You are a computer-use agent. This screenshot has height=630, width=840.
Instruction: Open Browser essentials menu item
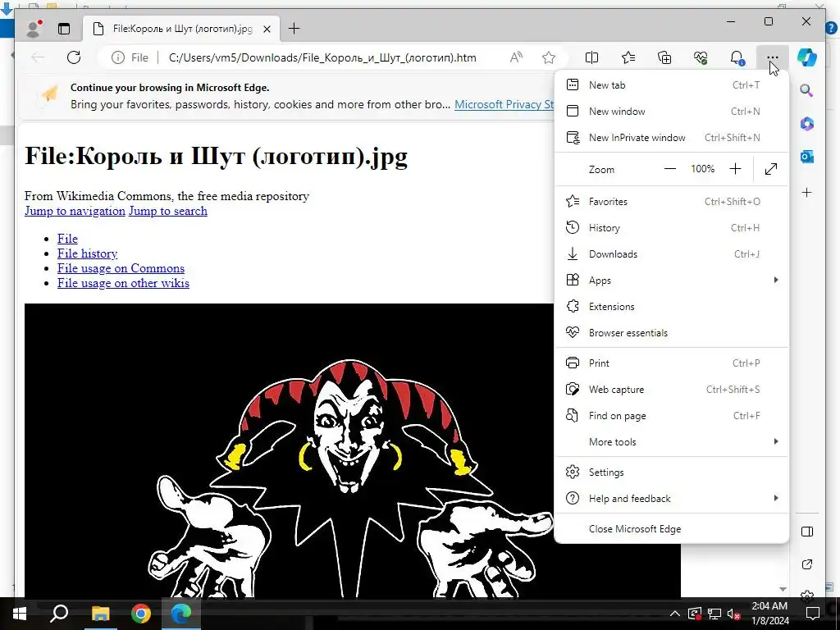click(x=671, y=333)
